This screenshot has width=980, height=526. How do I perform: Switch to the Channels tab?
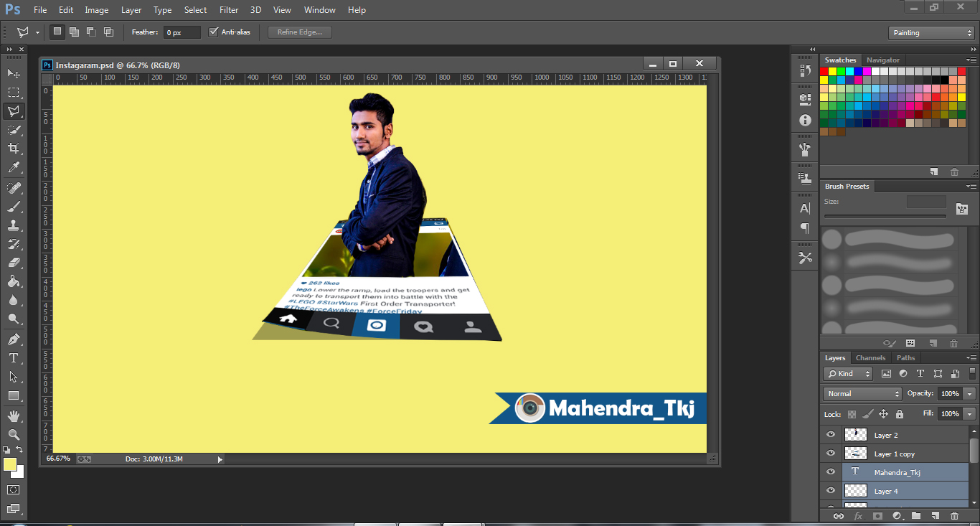click(870, 357)
